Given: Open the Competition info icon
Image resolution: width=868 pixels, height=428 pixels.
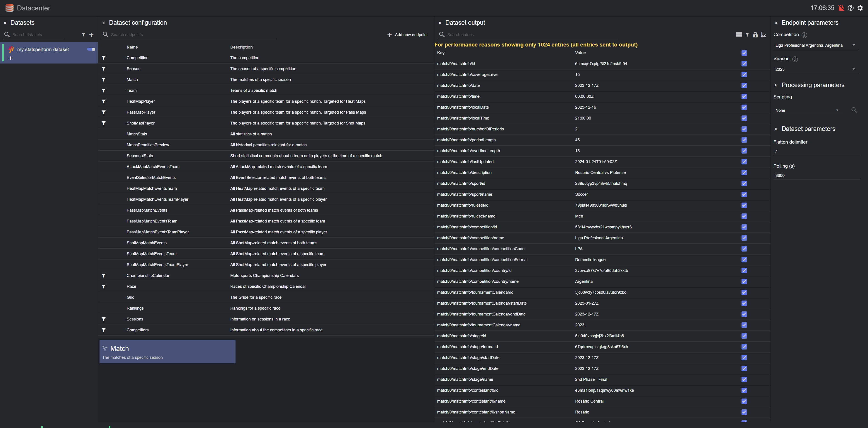Looking at the screenshot, I should (804, 35).
